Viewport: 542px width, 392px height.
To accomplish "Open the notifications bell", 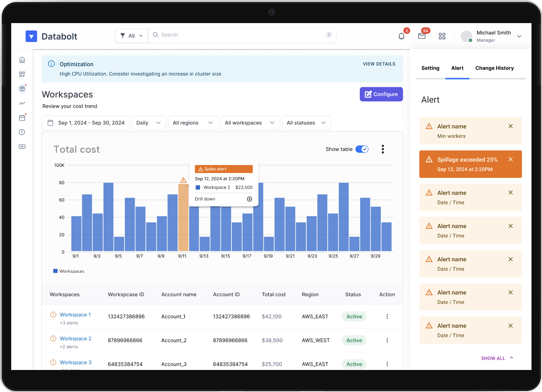I will pos(401,36).
